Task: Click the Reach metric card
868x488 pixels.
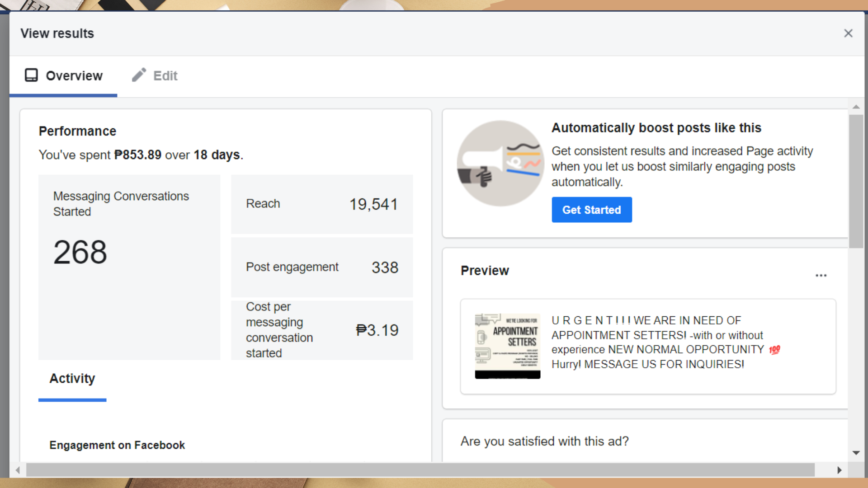Action: [322, 204]
